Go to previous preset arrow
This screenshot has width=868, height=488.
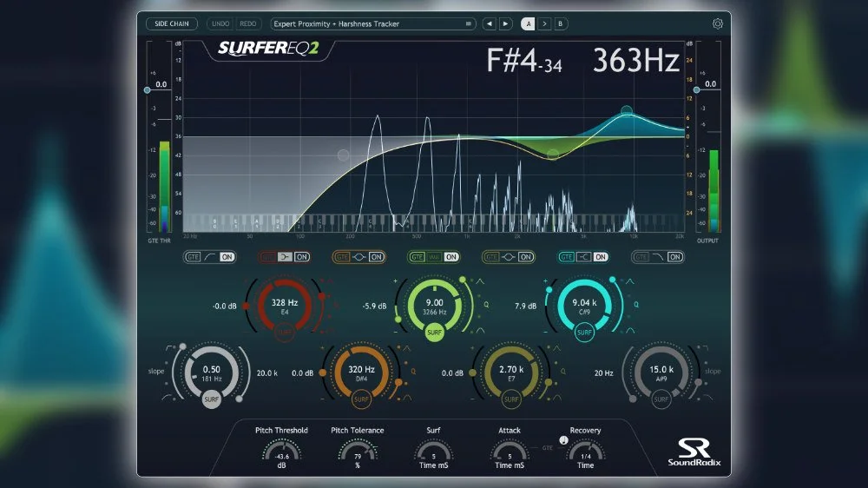click(489, 23)
